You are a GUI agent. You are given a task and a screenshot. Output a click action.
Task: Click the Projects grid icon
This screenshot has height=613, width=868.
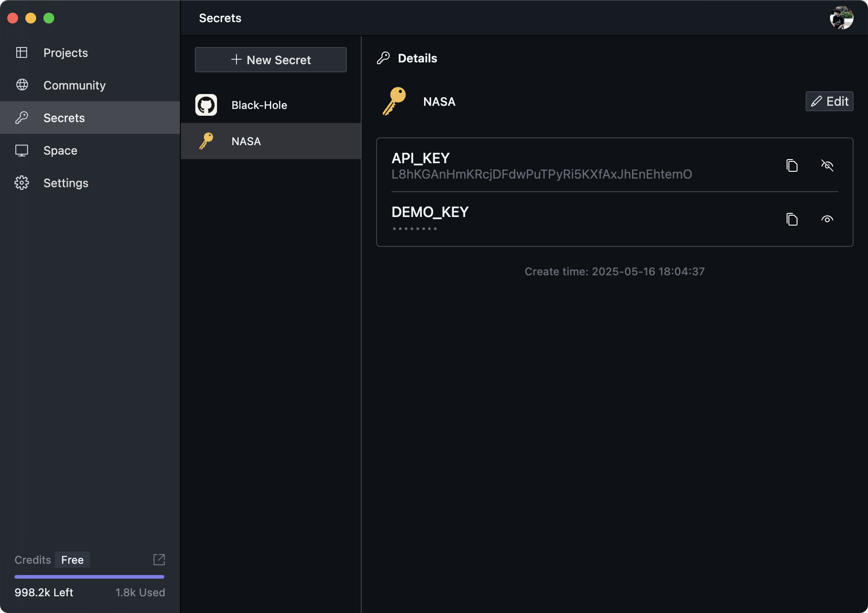point(22,52)
